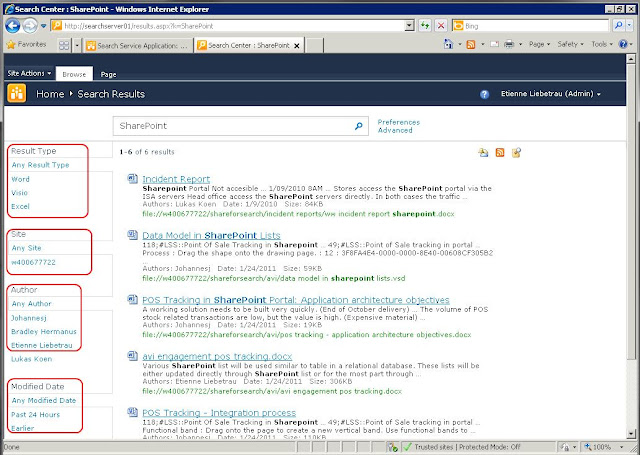Open avi engagement pos tracking.docx link
640x455 pixels.
217,356
